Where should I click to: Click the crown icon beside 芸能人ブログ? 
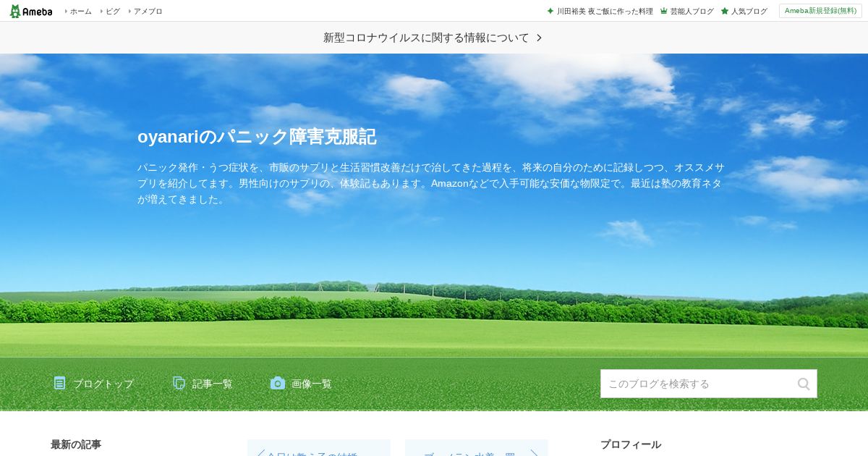click(x=664, y=12)
